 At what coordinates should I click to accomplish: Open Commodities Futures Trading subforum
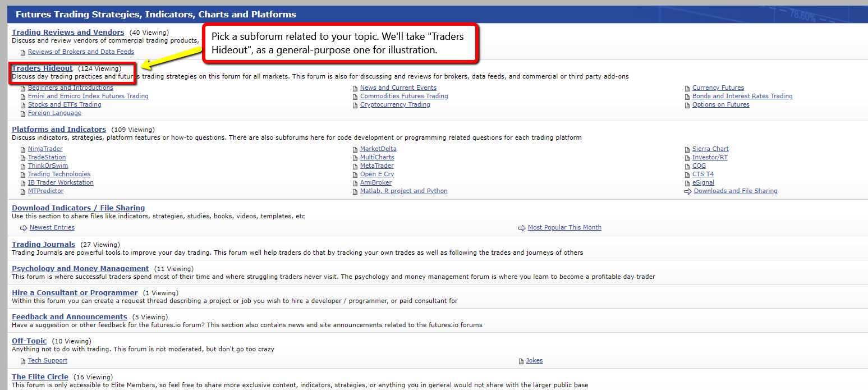click(x=404, y=96)
